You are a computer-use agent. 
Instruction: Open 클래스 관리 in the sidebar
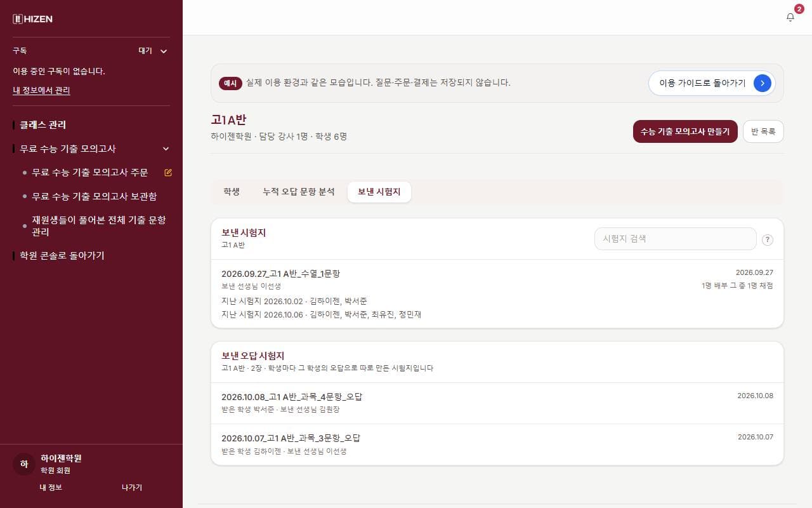(x=43, y=125)
